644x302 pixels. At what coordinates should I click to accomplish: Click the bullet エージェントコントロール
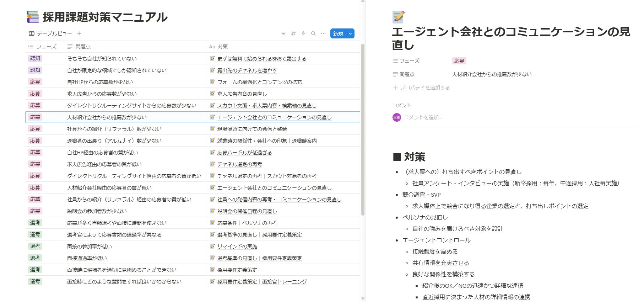[x=436, y=240]
